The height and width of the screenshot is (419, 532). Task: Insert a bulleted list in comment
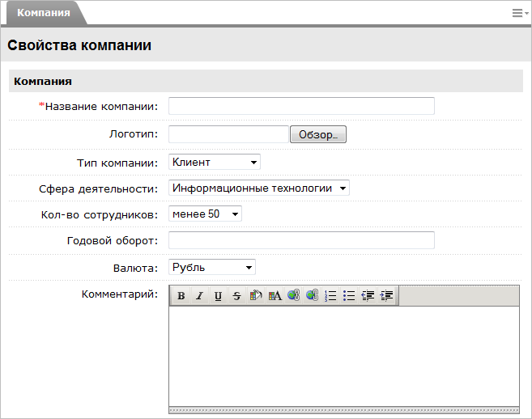click(349, 296)
